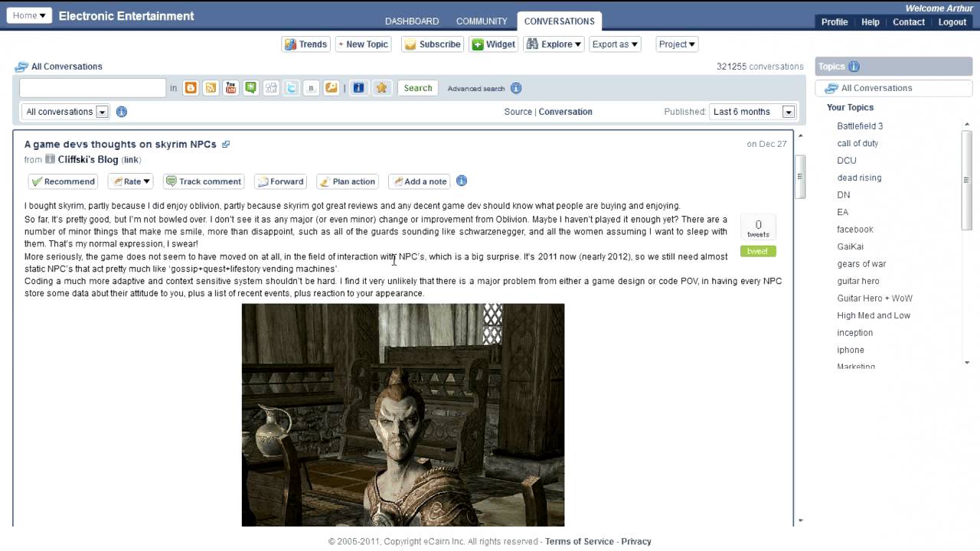Select the Guitar Hero + WoW topic
This screenshot has width=980, height=551.
[x=874, y=298]
